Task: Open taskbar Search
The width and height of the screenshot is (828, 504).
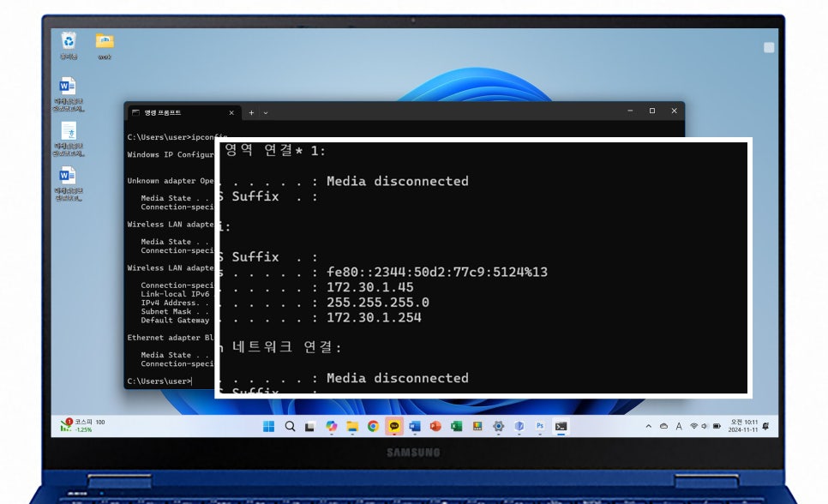Action: tap(290, 426)
